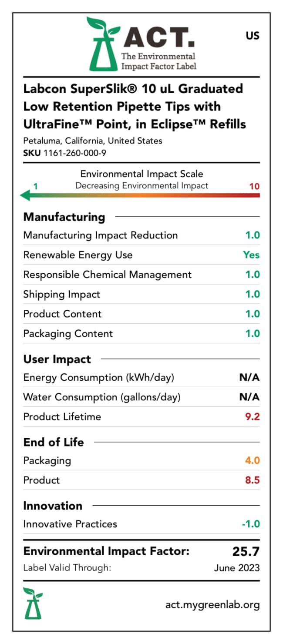The image size is (283, 644).
Task: Click the ACT flask logo at top
Action: [x=103, y=45]
